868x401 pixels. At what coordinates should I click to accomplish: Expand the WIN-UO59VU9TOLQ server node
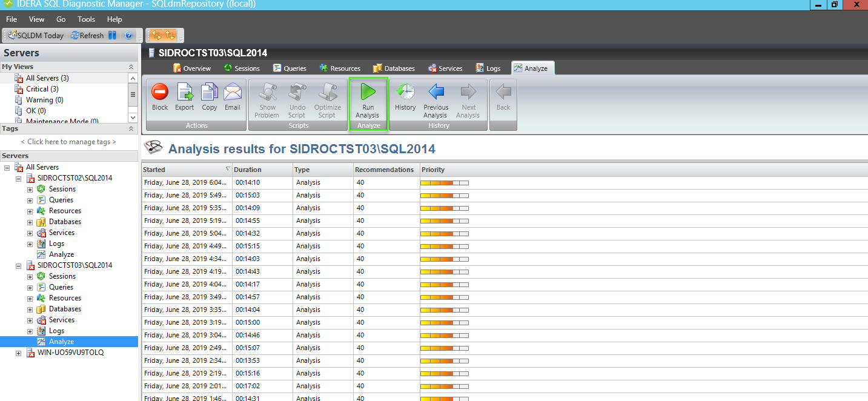[x=18, y=353]
